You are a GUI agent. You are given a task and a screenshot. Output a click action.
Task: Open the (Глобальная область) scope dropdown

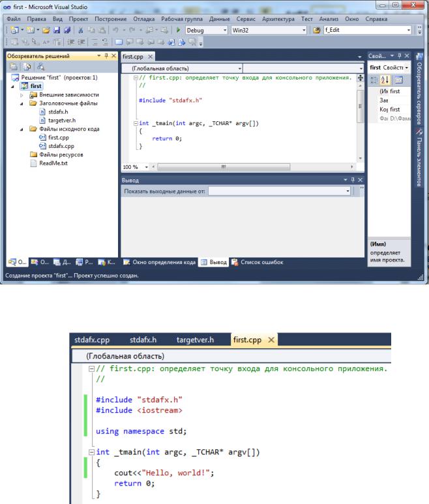point(240,68)
